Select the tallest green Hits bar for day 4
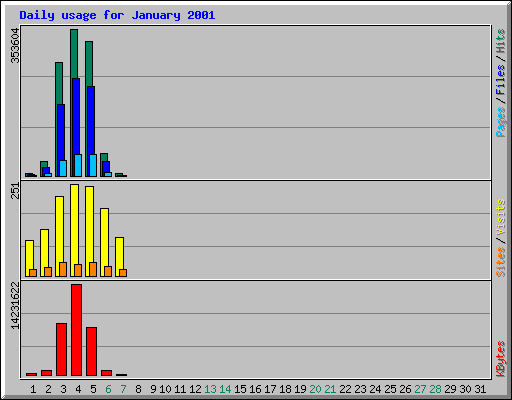The height and width of the screenshot is (400, 512). pyautogui.click(x=74, y=53)
